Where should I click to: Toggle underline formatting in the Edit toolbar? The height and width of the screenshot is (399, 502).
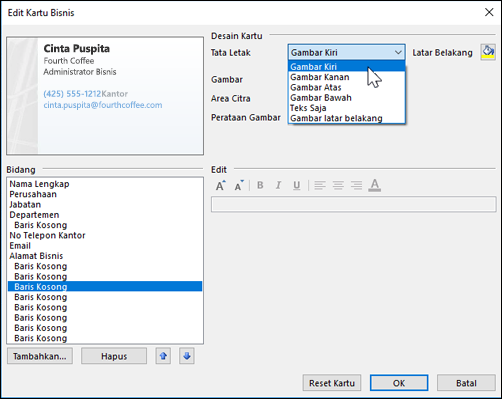click(x=297, y=185)
